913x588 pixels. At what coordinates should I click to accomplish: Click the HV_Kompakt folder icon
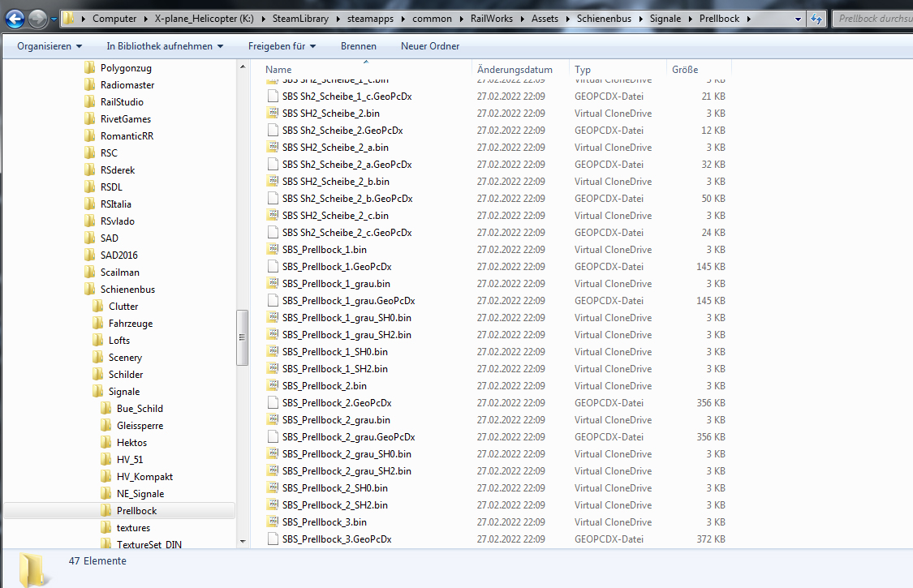106,477
